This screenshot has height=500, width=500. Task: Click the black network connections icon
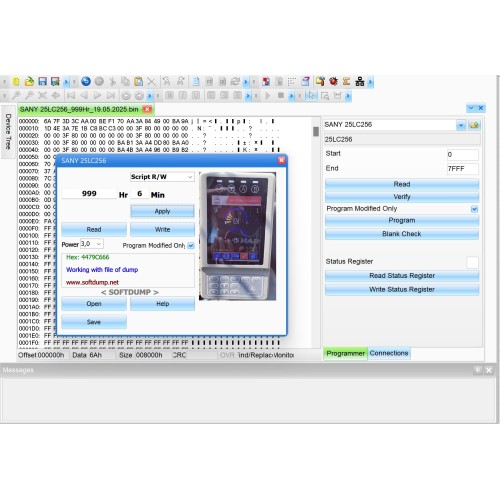(360, 81)
